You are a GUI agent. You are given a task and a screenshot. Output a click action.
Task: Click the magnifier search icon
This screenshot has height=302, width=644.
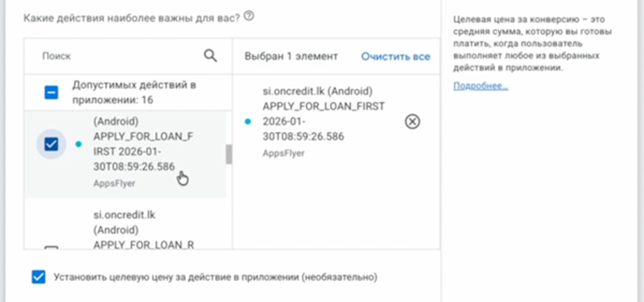[210, 55]
